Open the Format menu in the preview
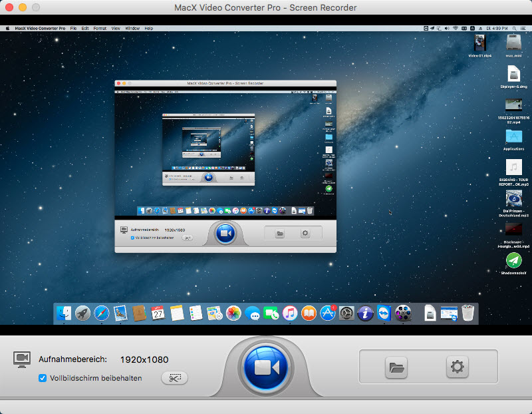Screen dimensions: 532x414 click(100, 29)
